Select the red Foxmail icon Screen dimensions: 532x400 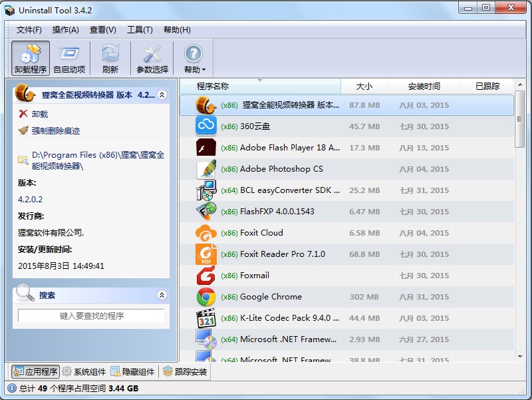pos(206,276)
